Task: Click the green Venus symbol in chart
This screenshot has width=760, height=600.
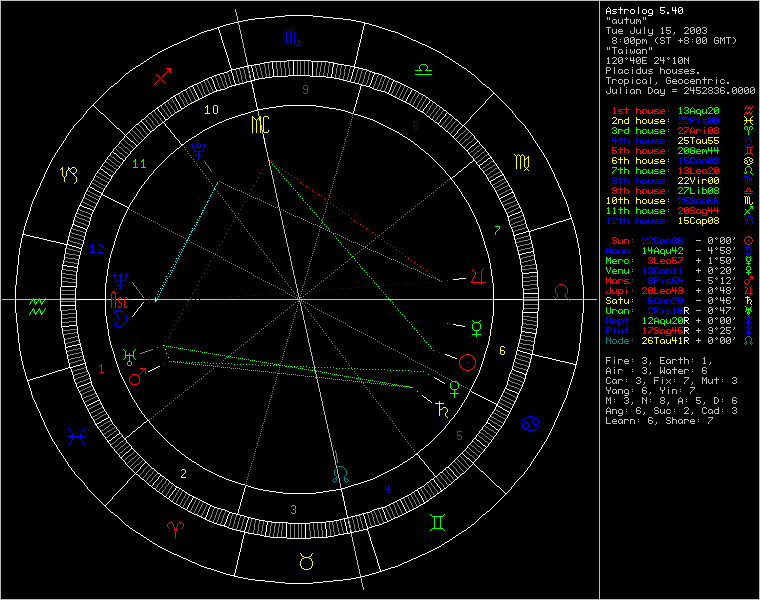Action: pos(455,389)
